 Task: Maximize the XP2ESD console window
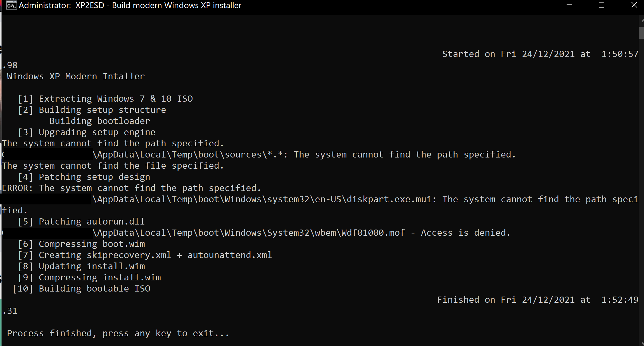tap(602, 5)
